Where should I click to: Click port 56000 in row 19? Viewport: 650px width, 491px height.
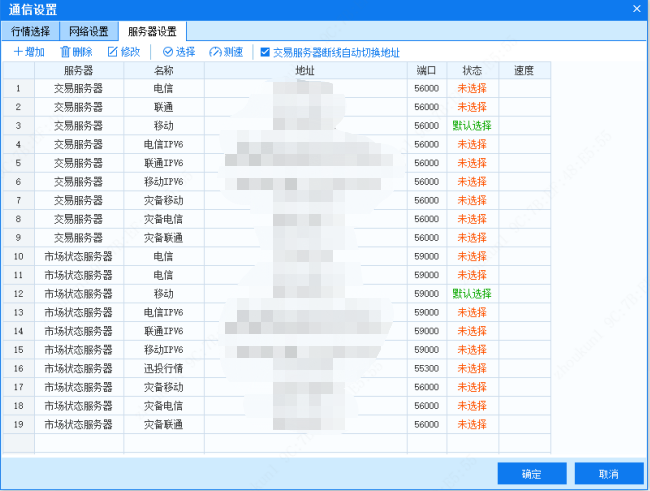coord(427,424)
